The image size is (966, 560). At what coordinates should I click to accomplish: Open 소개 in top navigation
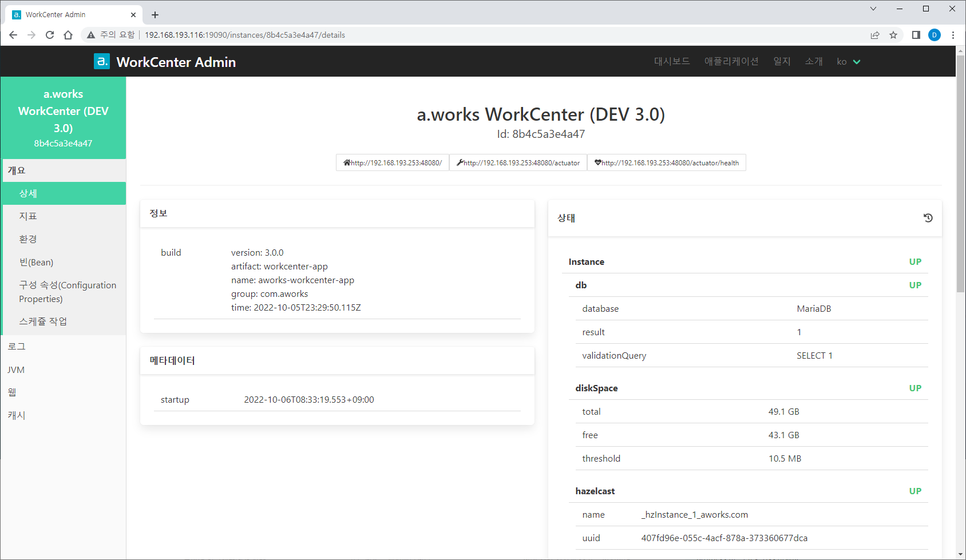(814, 61)
